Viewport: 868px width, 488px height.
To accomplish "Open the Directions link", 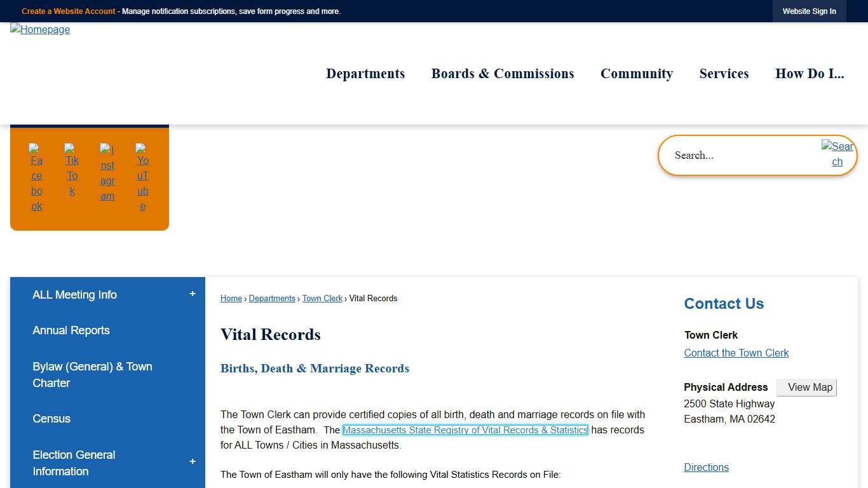I will [706, 467].
